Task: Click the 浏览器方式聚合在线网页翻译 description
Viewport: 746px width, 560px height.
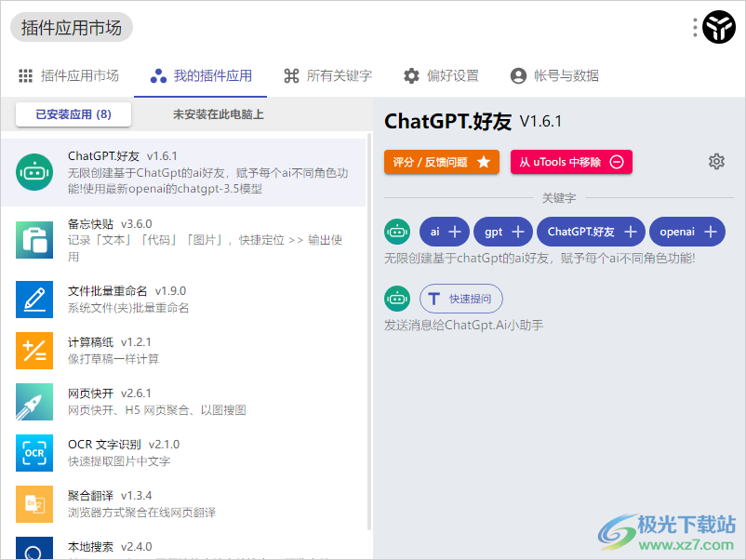Action: point(141,513)
